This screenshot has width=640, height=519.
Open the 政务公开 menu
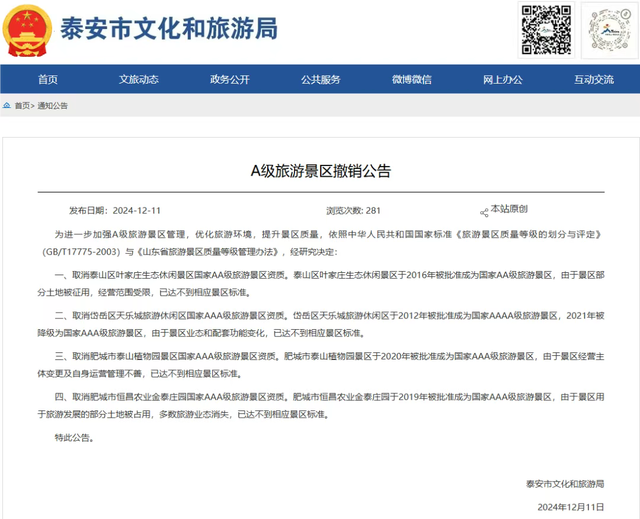click(230, 80)
